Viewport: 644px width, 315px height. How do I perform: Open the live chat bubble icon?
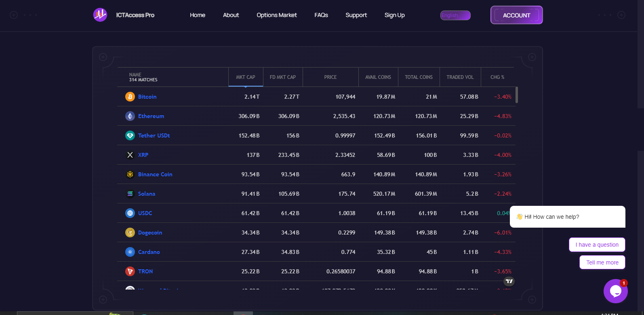[x=615, y=291]
